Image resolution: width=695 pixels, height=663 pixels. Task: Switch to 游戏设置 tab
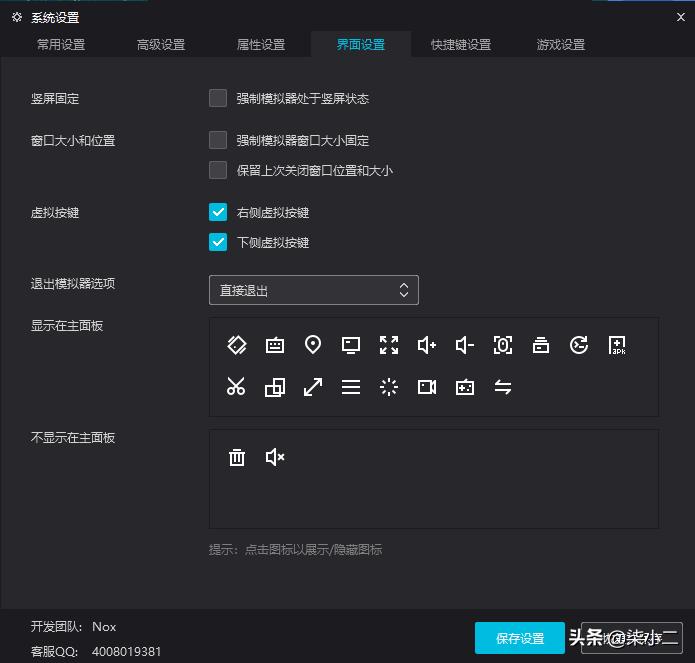pos(561,44)
